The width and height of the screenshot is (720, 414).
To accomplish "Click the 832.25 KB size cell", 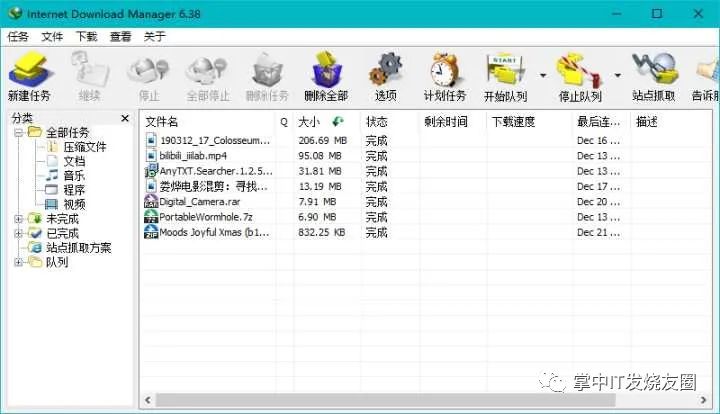I will [x=321, y=232].
